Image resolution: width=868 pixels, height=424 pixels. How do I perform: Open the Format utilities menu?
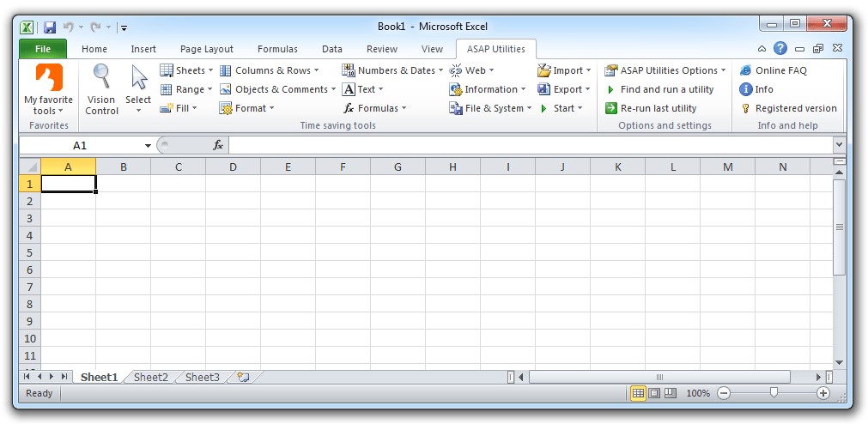click(247, 108)
